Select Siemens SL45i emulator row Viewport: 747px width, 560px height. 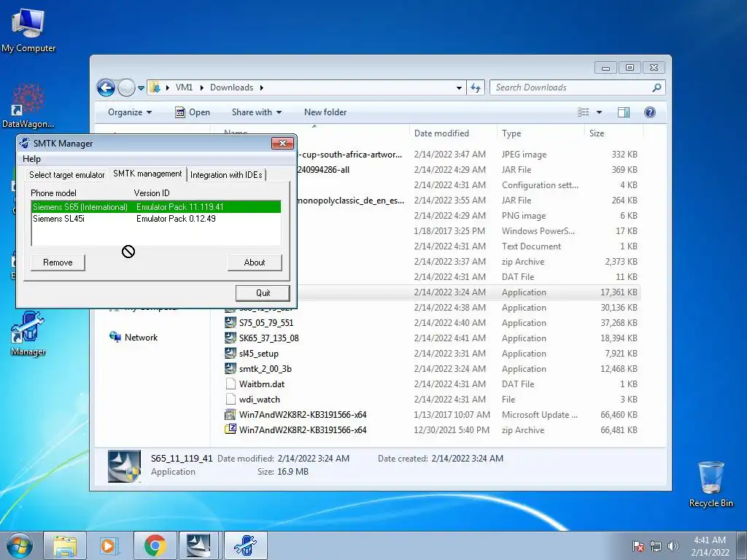click(x=156, y=219)
